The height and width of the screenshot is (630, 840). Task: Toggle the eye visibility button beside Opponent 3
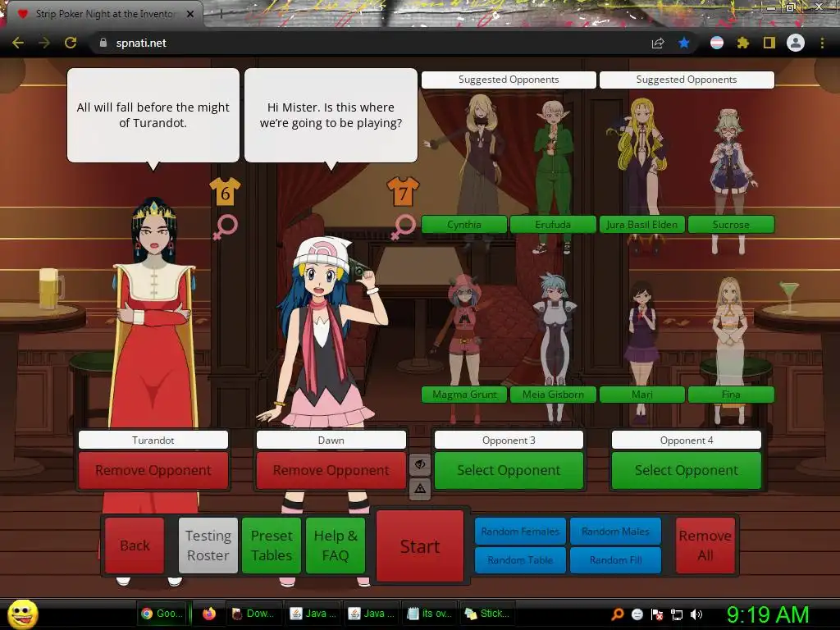420,464
